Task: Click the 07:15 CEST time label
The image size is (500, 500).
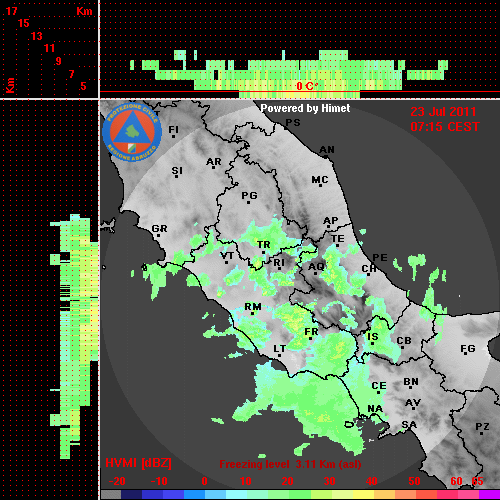Action: point(445,127)
